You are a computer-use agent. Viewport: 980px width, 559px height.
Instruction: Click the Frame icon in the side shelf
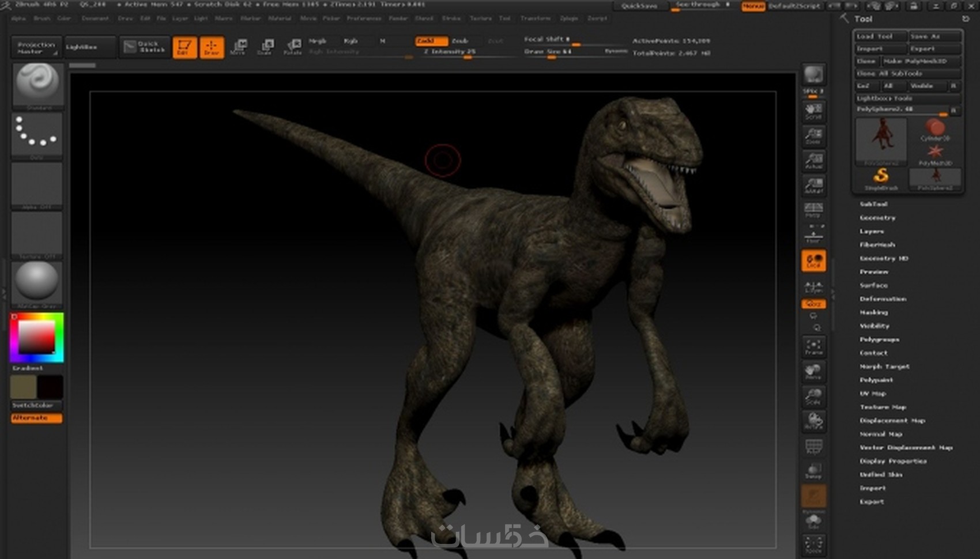coord(813,347)
